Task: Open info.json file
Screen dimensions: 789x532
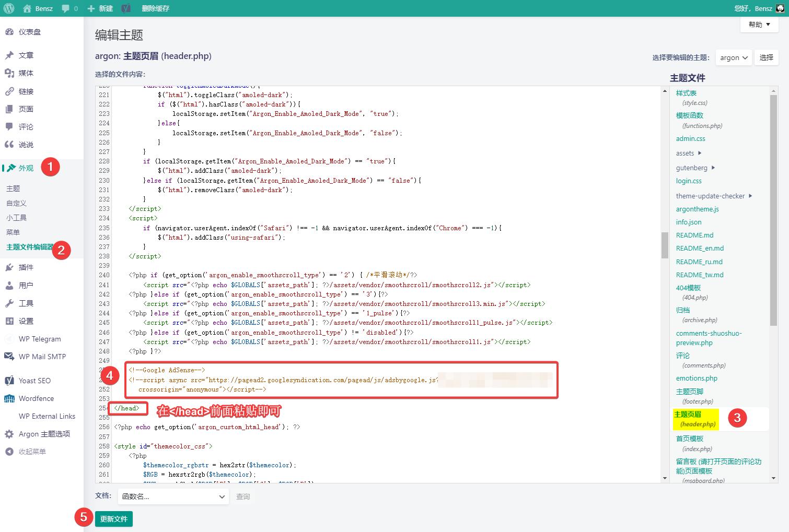Action: [x=689, y=222]
